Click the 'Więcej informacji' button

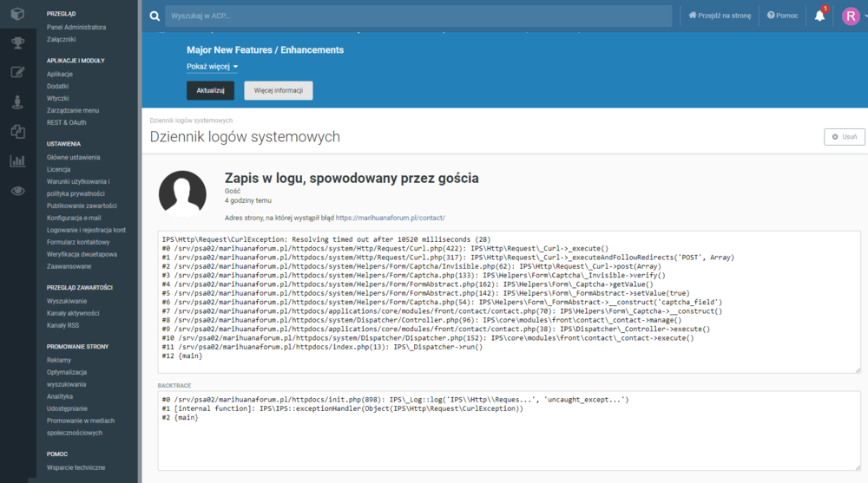(278, 90)
